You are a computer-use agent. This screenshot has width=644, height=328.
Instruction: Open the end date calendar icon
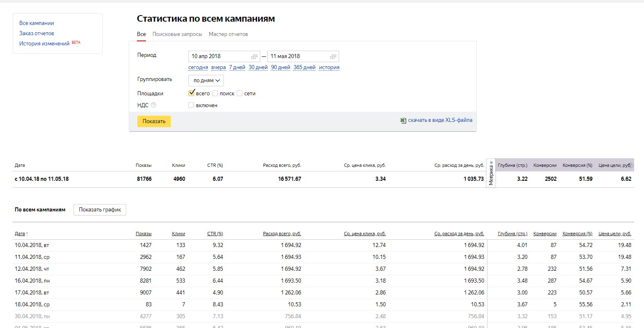(x=333, y=56)
